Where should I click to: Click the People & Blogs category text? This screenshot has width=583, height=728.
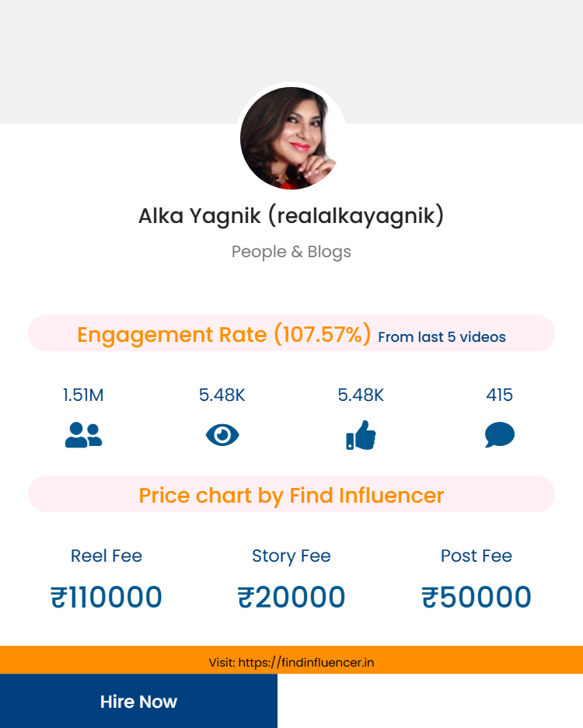[x=291, y=252]
